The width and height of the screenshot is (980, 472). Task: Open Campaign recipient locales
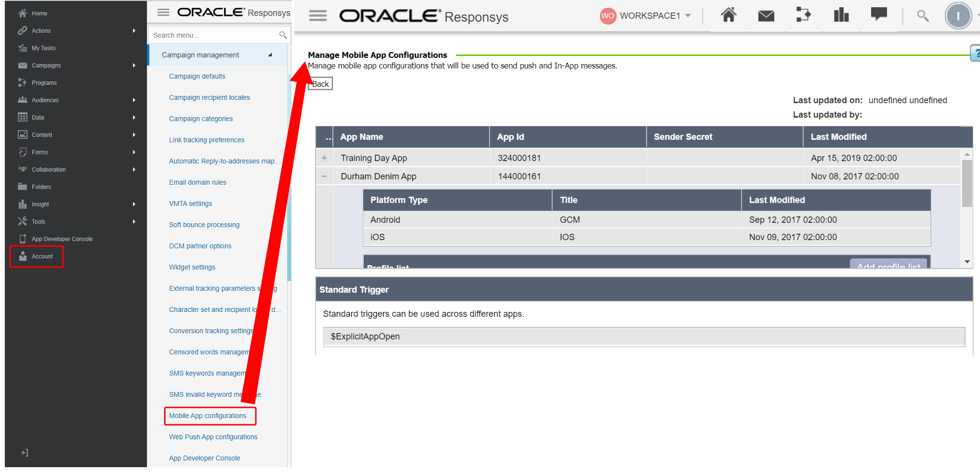(210, 97)
